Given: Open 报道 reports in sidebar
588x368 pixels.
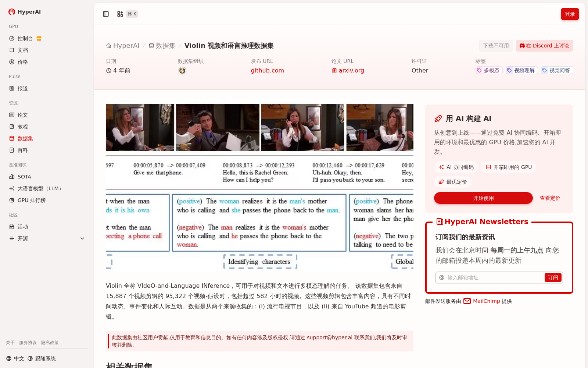Looking at the screenshot, I should tap(47, 88).
